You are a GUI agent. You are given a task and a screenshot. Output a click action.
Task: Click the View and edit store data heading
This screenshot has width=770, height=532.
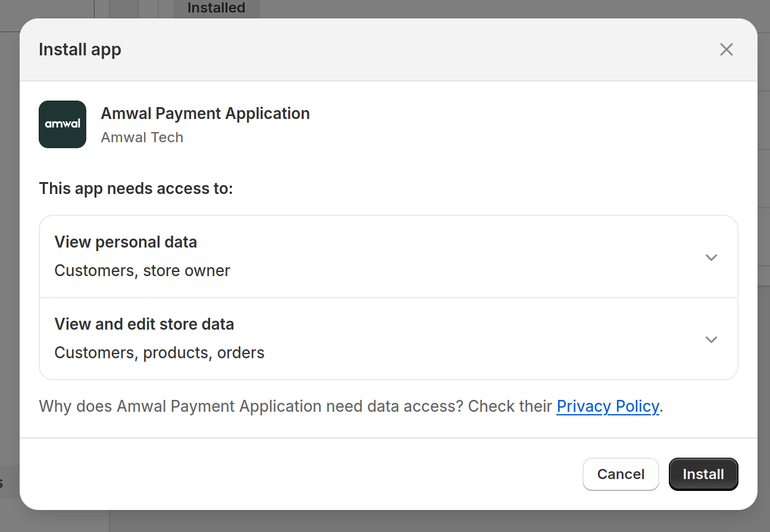pyautogui.click(x=144, y=324)
